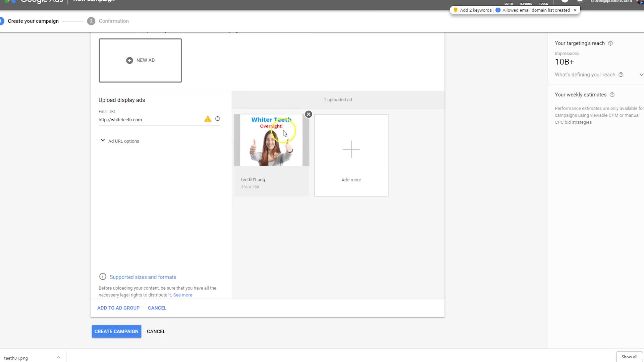Expand What's defining your reach chevron
Screen dimensions: 644x362
click(641, 75)
